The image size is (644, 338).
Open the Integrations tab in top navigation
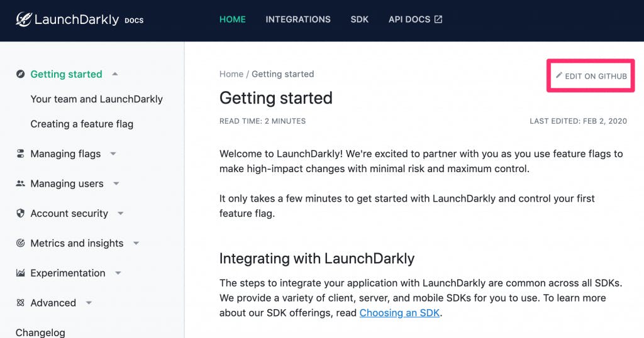(298, 19)
